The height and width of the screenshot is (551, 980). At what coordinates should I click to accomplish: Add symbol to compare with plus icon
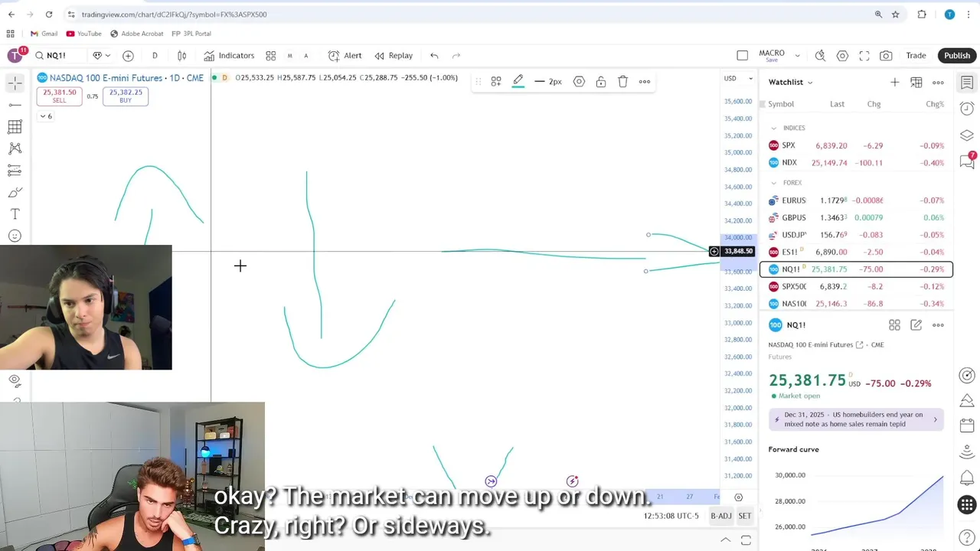click(x=128, y=56)
